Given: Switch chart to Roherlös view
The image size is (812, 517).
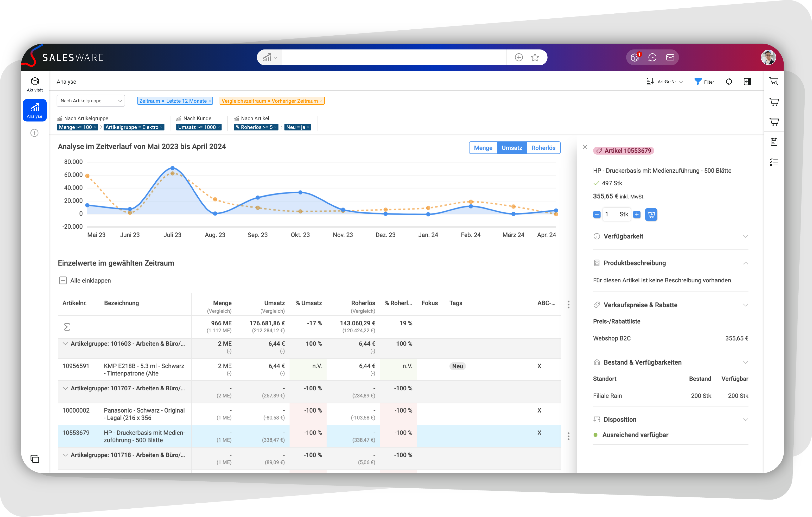Looking at the screenshot, I should [543, 148].
